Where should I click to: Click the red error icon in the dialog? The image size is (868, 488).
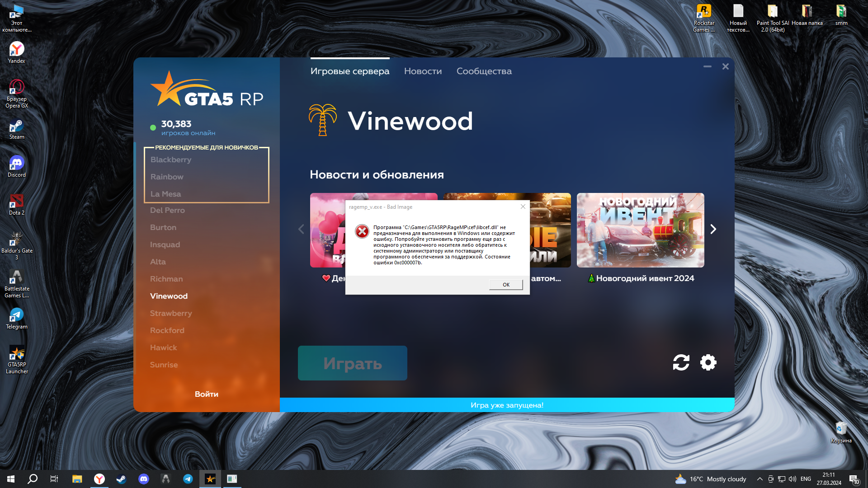click(362, 231)
